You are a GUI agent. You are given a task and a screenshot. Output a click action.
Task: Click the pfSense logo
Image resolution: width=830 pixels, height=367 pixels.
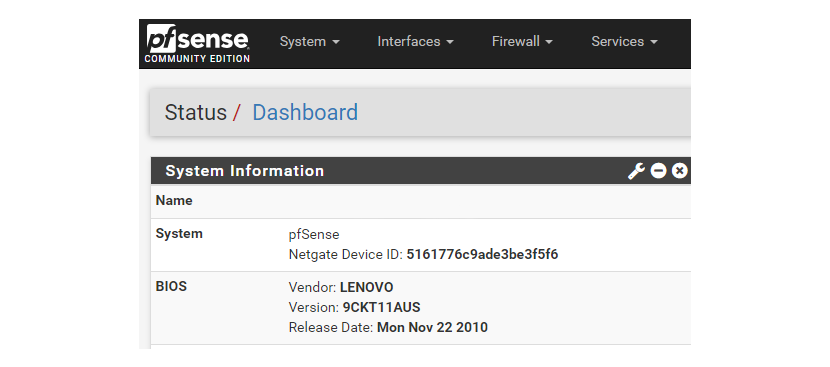(197, 44)
